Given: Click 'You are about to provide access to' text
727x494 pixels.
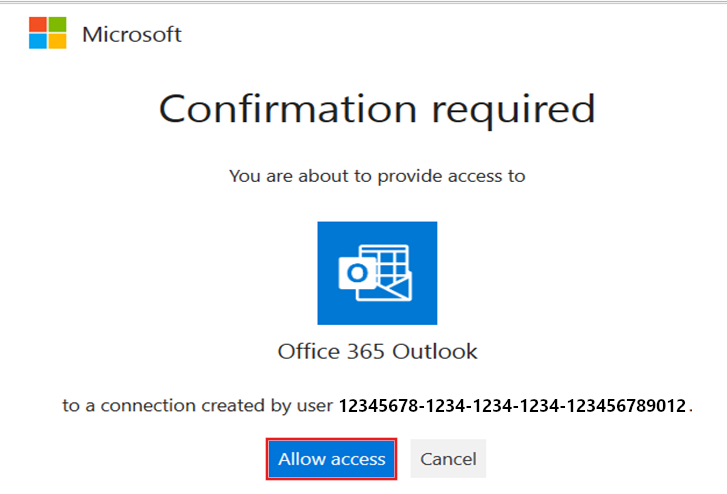Looking at the screenshot, I should pos(377,176).
